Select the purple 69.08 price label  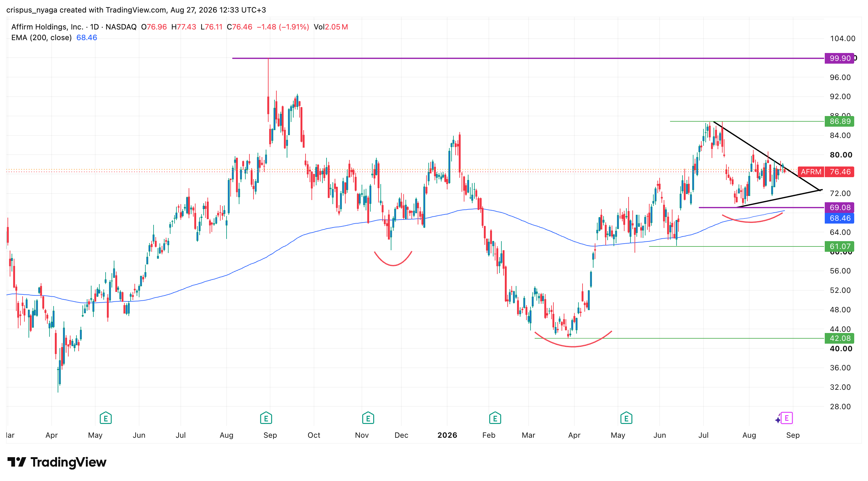pyautogui.click(x=839, y=208)
